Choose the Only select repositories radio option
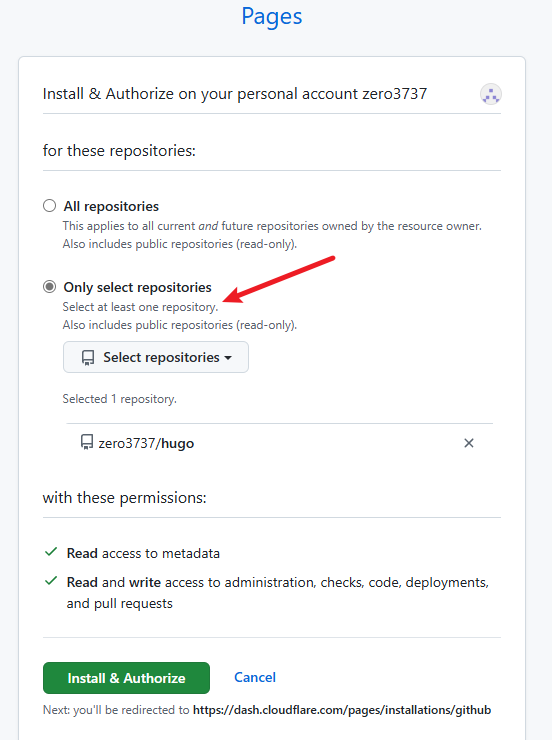 tap(50, 287)
